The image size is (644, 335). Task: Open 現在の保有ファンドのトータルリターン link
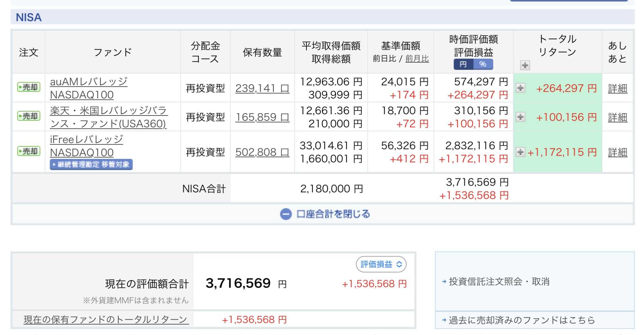tap(106, 320)
